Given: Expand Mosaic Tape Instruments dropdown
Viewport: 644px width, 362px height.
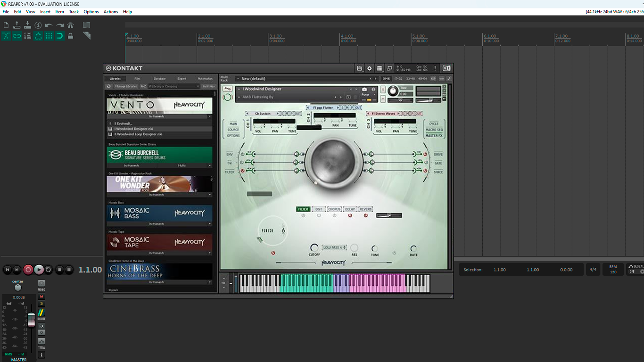Looking at the screenshot, I should click(x=209, y=253).
